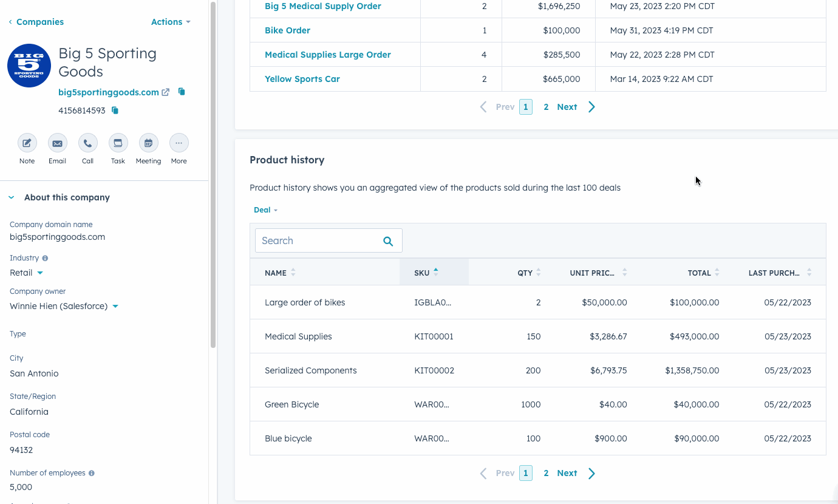Viewport: 838px width, 504px height.
Task: Click the Note pencil icon
Action: (27, 143)
